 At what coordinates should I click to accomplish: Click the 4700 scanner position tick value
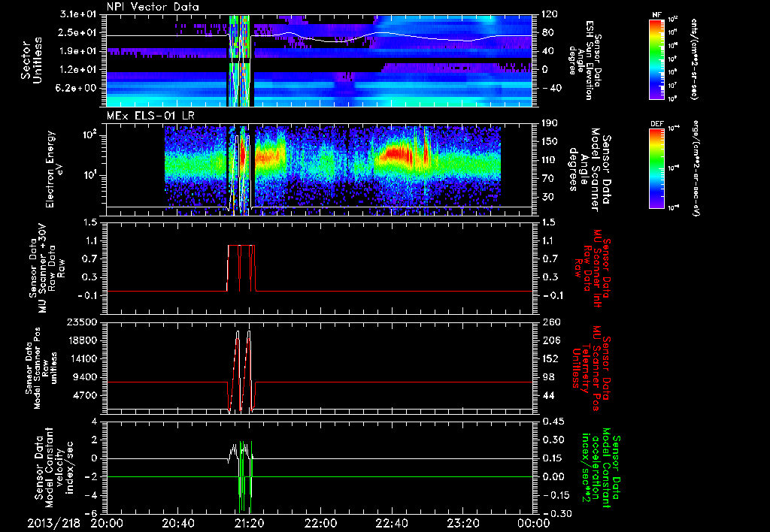point(86,395)
